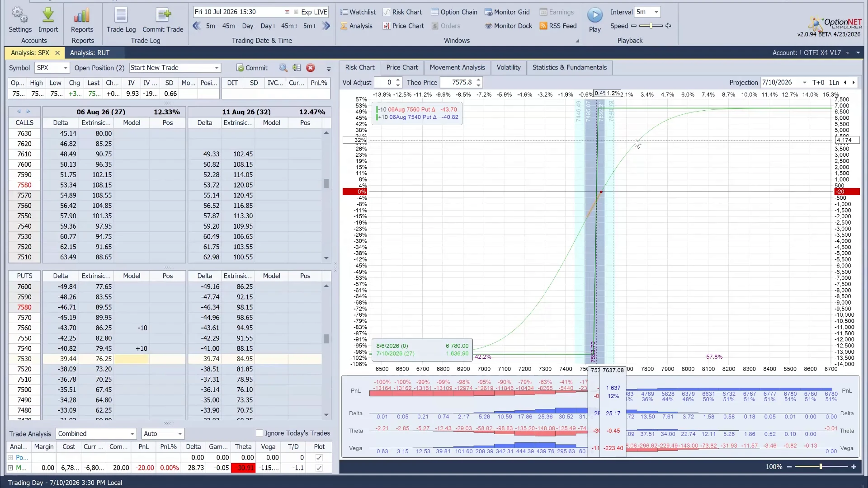Adjust the chart zoom slider handle
The width and height of the screenshot is (868, 488).
point(821,467)
